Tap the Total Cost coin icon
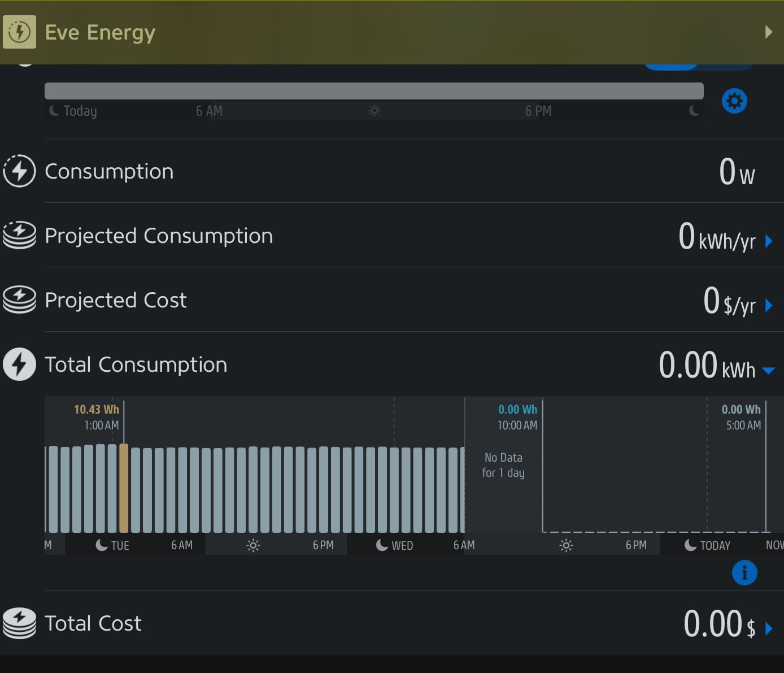The width and height of the screenshot is (784, 673). (19, 623)
